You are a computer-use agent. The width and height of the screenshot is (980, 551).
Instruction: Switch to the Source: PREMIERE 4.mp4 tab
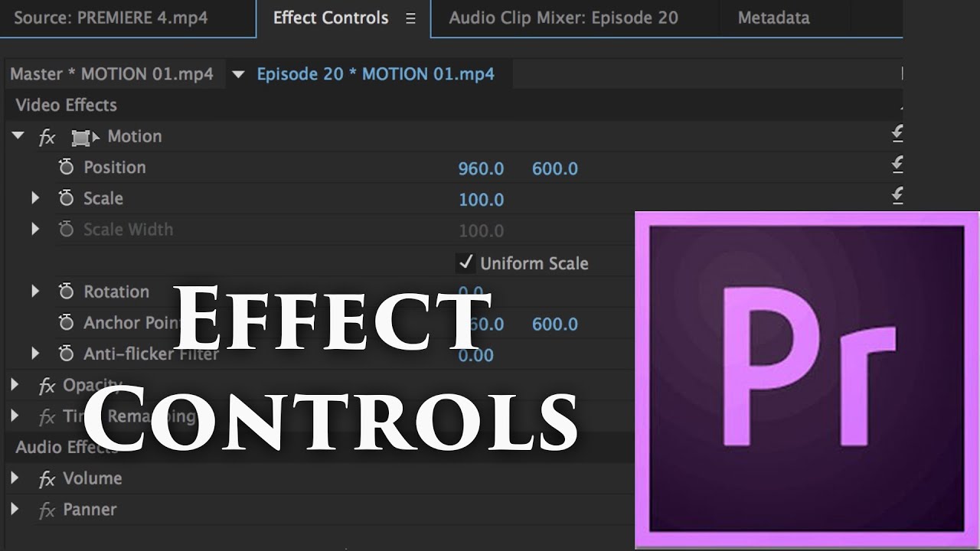click(110, 18)
